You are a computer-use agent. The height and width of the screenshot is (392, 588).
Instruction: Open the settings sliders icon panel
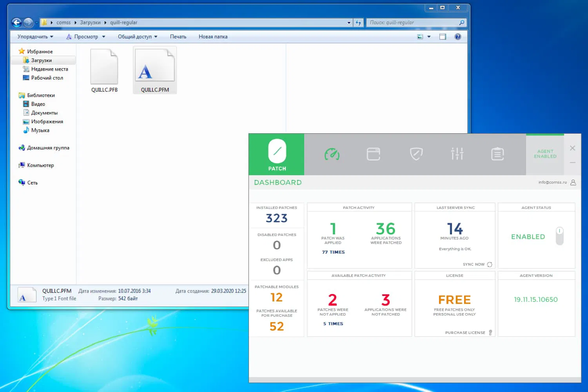(457, 154)
